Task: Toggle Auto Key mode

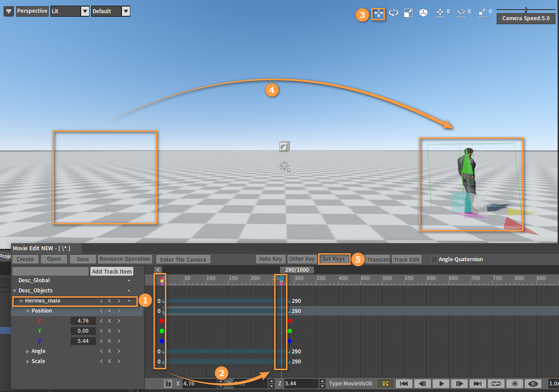Action: (x=271, y=259)
